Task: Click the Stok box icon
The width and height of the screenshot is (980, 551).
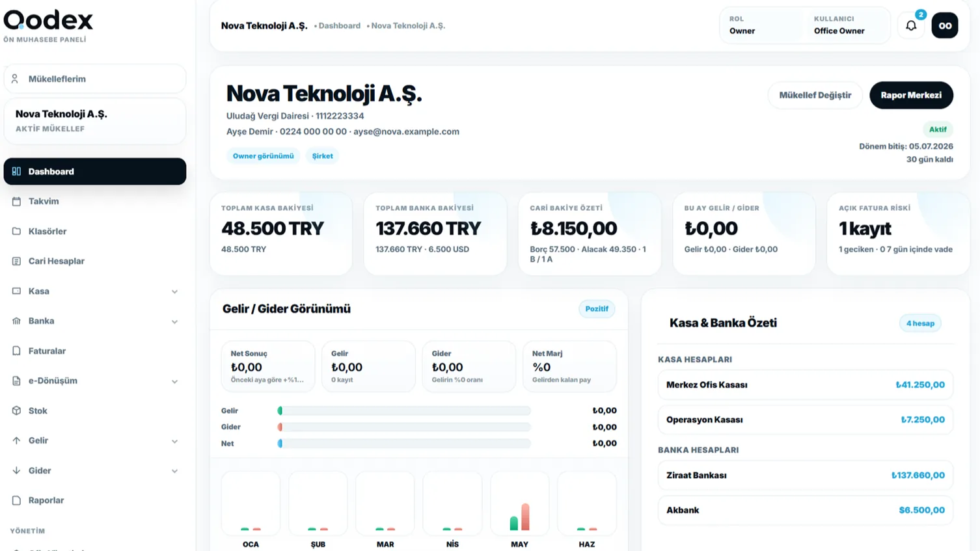Action: [x=16, y=411]
